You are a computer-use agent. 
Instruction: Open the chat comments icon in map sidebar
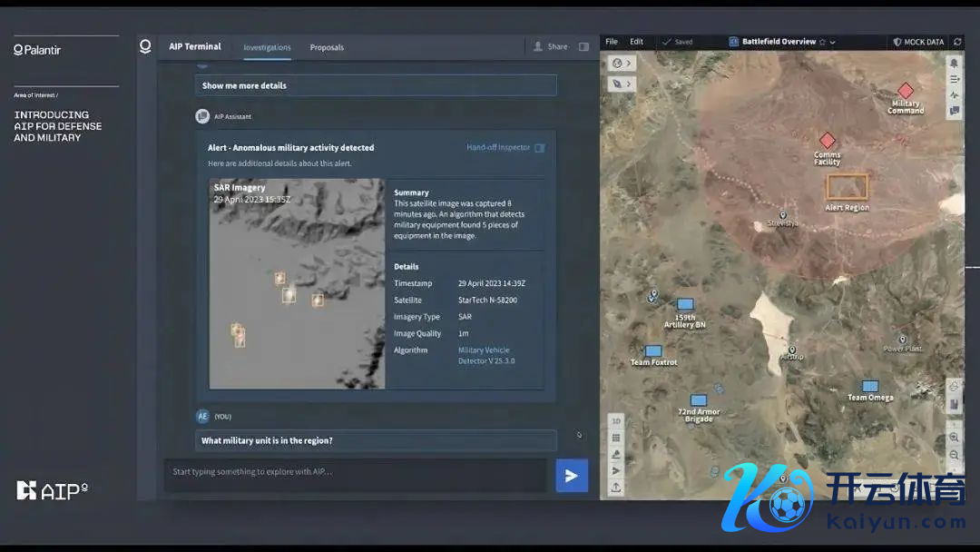point(954,111)
